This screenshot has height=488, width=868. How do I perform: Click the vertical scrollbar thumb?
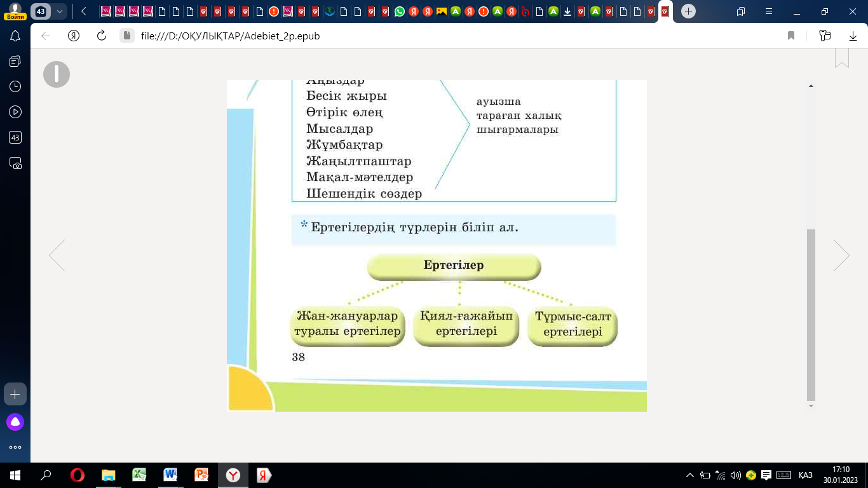[x=811, y=315]
